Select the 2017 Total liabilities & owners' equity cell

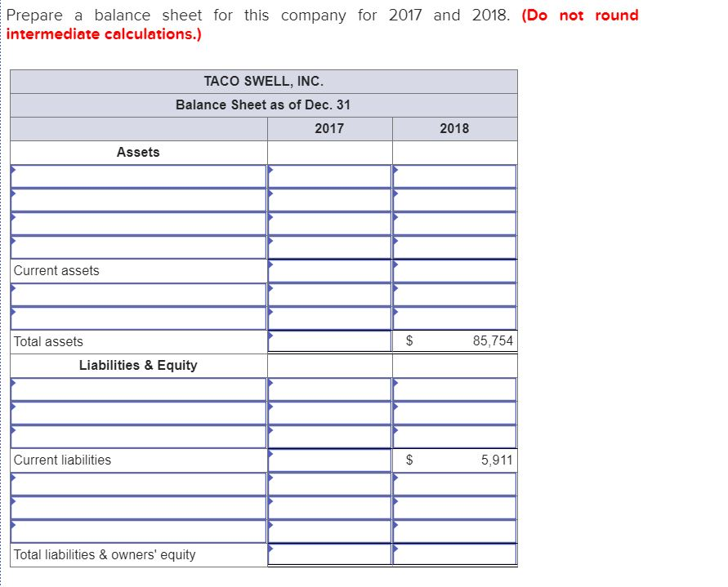coord(329,554)
